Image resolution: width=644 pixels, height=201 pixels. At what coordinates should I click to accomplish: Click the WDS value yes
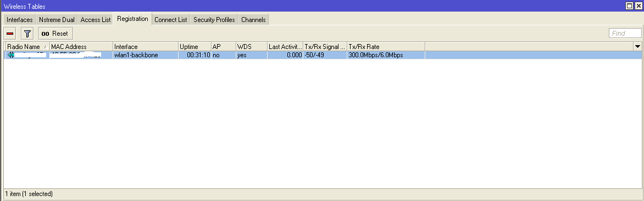click(x=242, y=55)
